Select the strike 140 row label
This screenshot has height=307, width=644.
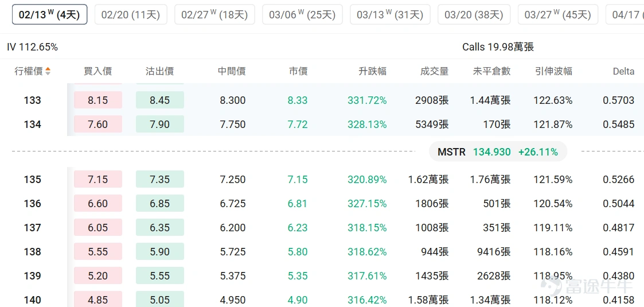click(x=33, y=300)
